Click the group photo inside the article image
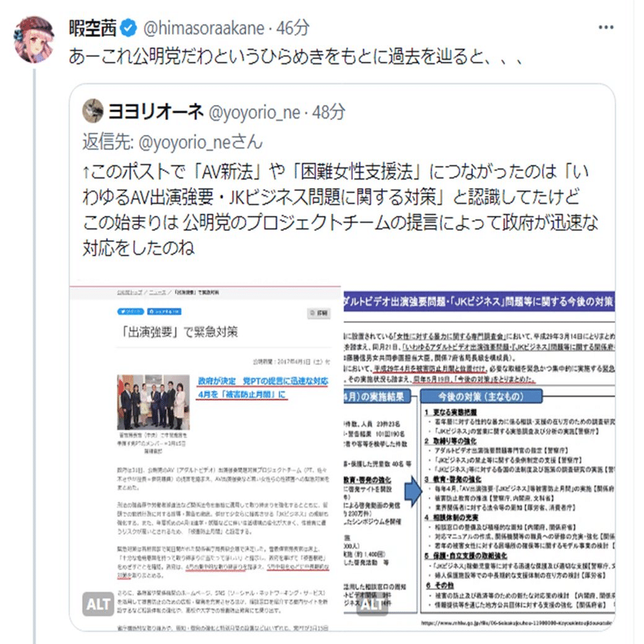 153,402
